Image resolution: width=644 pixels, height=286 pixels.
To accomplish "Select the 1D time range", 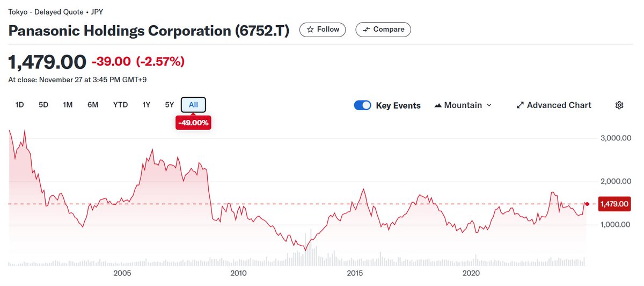I will point(20,105).
